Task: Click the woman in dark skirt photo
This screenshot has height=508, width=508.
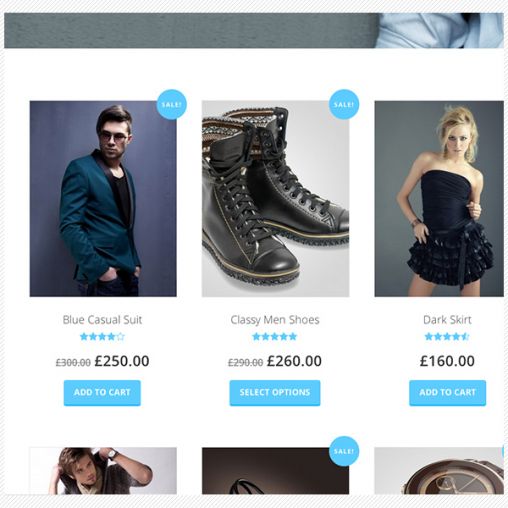Action: pos(439,199)
